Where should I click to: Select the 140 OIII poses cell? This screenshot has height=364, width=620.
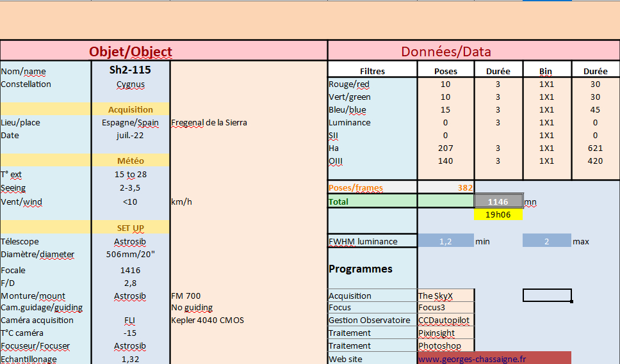pos(446,161)
